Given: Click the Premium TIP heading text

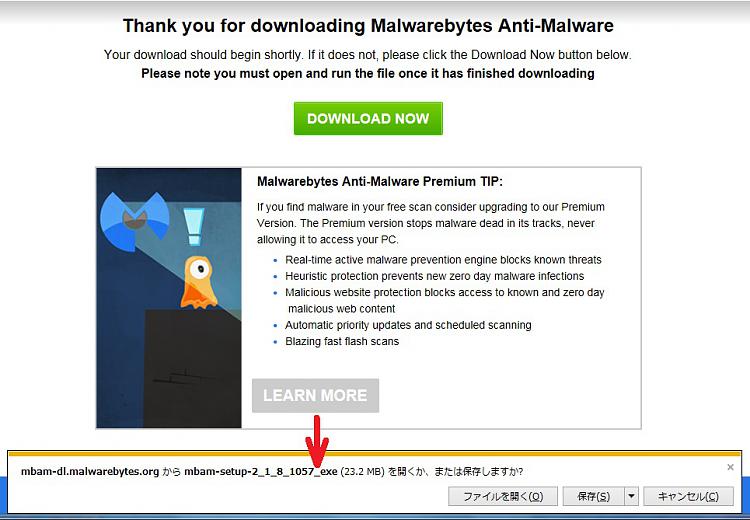Looking at the screenshot, I should click(380, 182).
